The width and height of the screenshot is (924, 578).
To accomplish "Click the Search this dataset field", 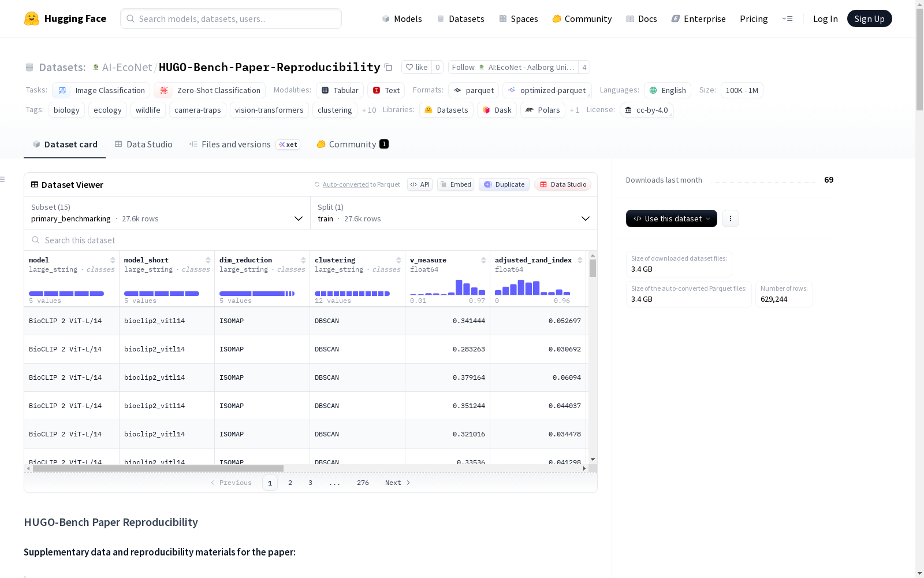I will [x=311, y=240].
